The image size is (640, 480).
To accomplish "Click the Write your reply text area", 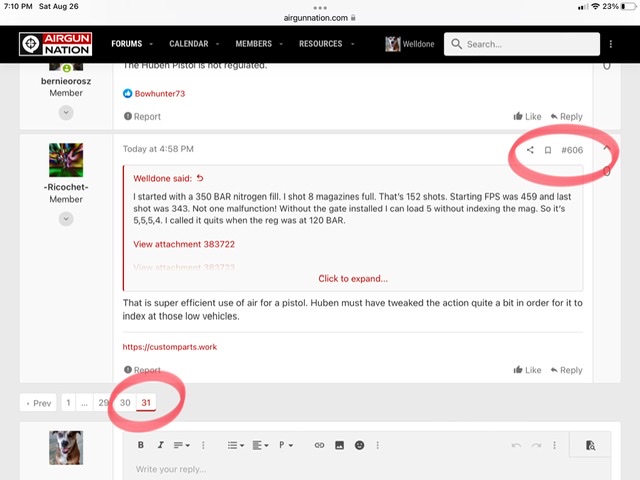I will point(367,469).
